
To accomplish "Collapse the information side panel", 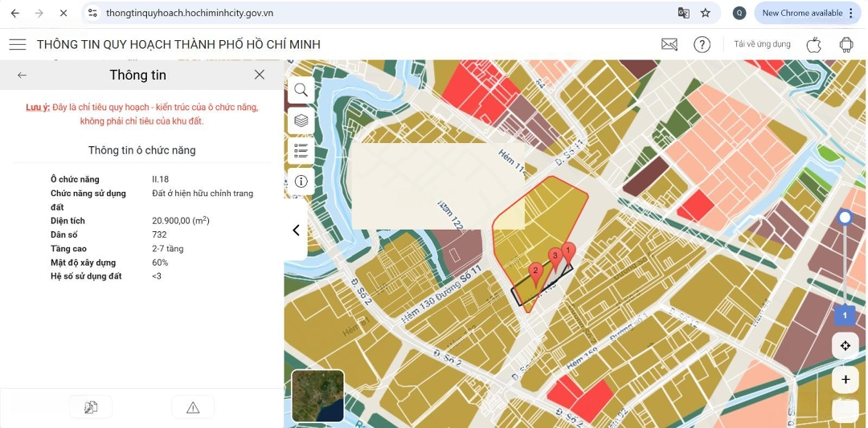I will pos(296,230).
